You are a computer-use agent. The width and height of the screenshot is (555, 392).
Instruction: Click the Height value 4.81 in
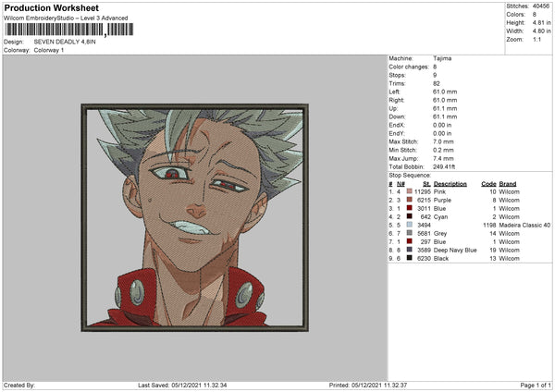click(541, 22)
